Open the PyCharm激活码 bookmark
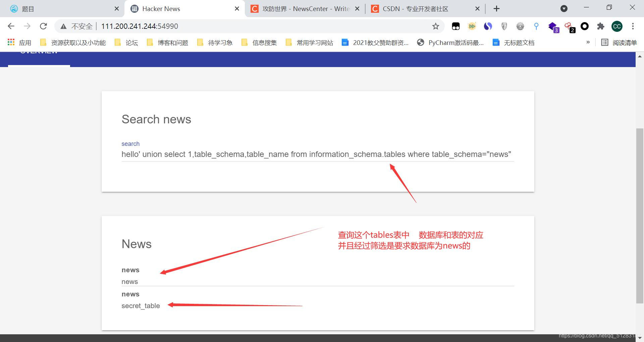 pos(450,43)
